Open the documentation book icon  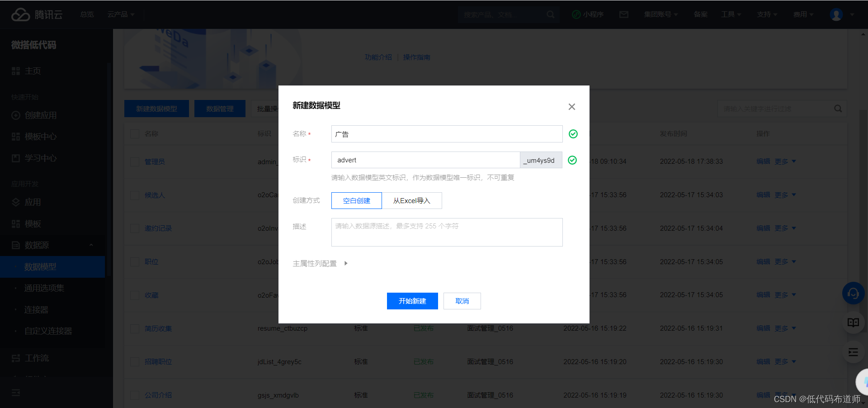coord(853,323)
